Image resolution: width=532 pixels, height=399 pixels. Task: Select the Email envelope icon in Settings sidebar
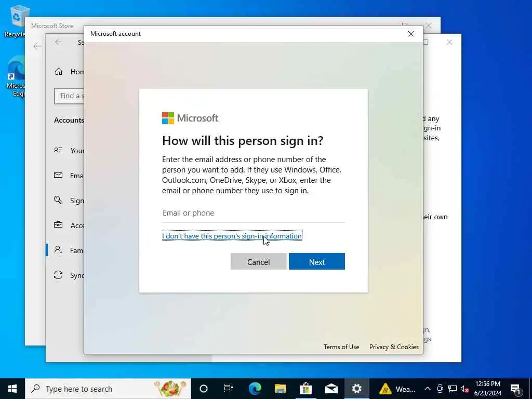58,175
